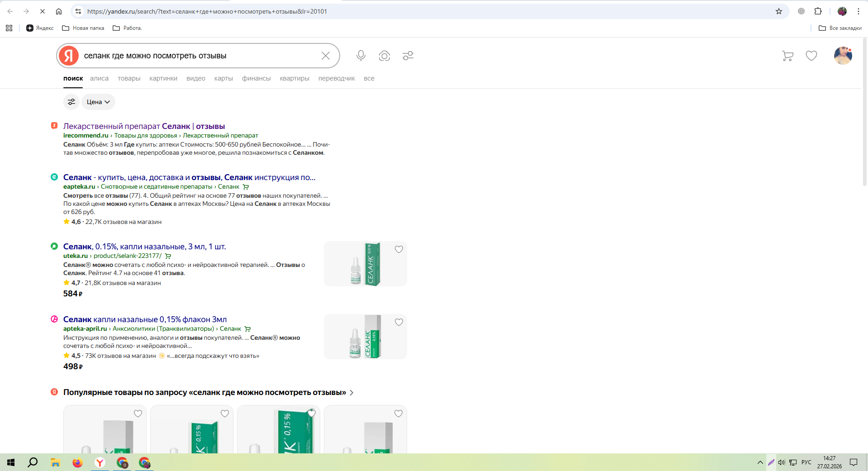Screen dimensions: 868x471
Task: Open Firefox from the taskbar
Action: click(x=77, y=462)
